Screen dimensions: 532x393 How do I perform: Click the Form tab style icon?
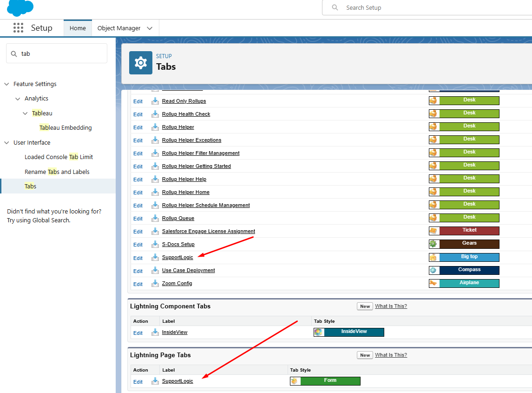click(295, 381)
